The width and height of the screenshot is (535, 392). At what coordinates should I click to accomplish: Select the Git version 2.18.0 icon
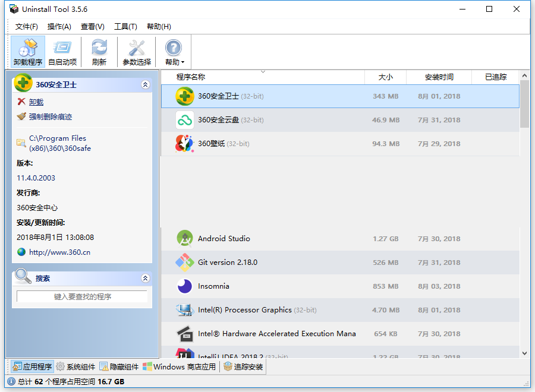pyautogui.click(x=184, y=262)
